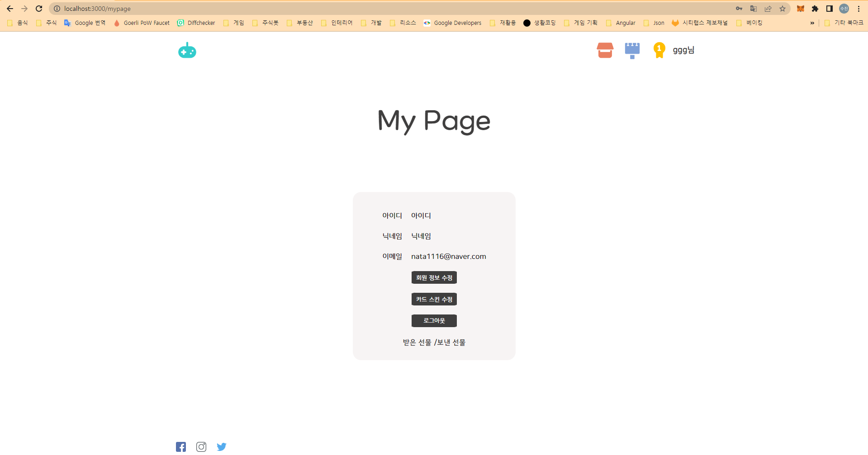Viewport: 868px width, 455px height.
Task: Click the blue signboard icon in header
Action: [x=632, y=50]
